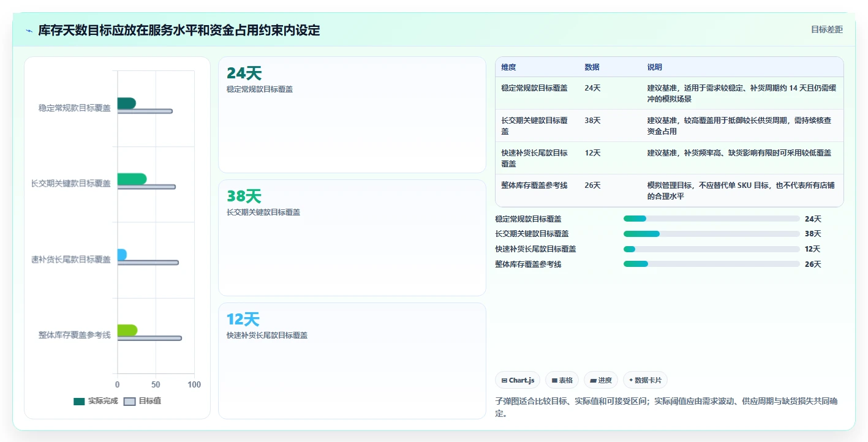
Task: Click the 12天 data card
Action: (x=352, y=361)
